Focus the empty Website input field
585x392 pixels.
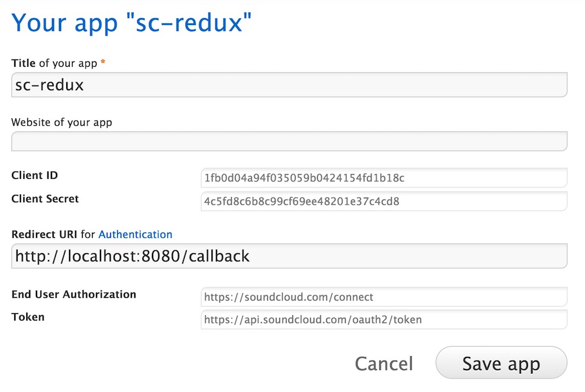point(289,141)
